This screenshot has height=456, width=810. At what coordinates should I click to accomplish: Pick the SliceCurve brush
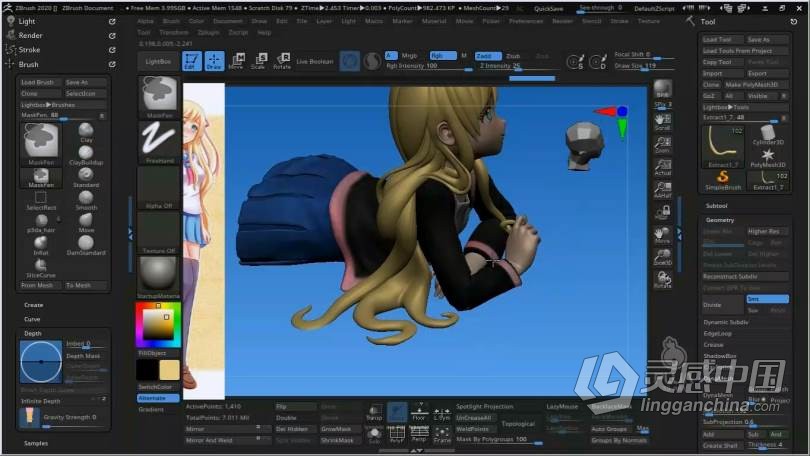coord(41,268)
